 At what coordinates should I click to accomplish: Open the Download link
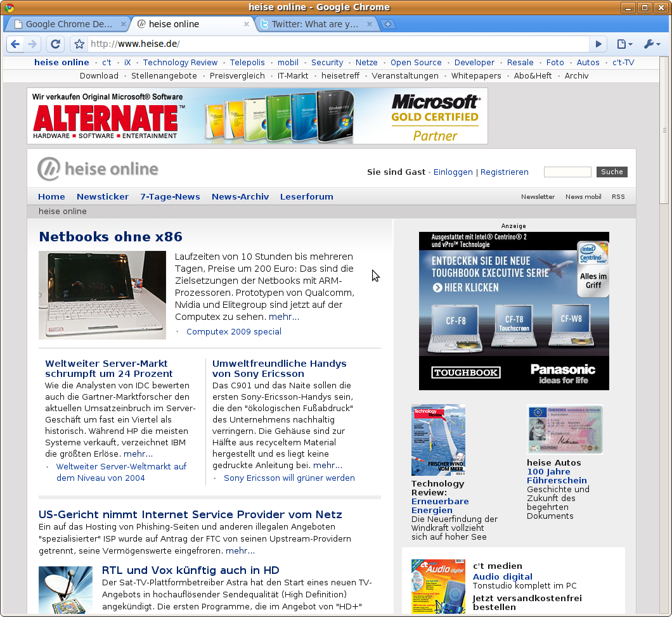pos(99,76)
